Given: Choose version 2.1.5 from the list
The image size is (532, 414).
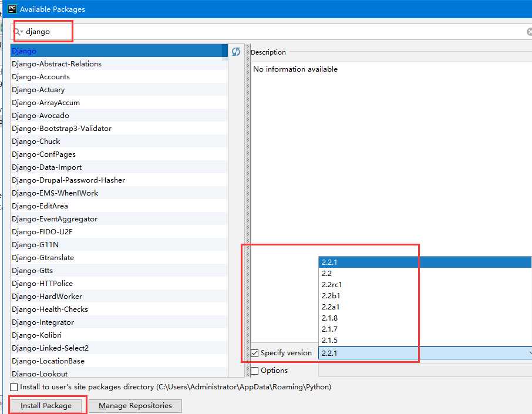Looking at the screenshot, I should click(x=425, y=341).
